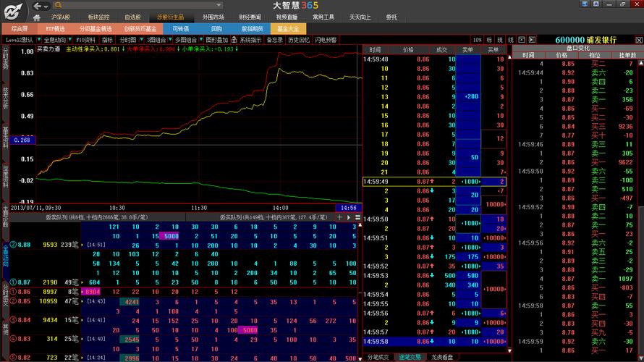Click the 历史回忆 button
Image resolution: width=644 pixels, height=362 pixels.
(x=299, y=40)
